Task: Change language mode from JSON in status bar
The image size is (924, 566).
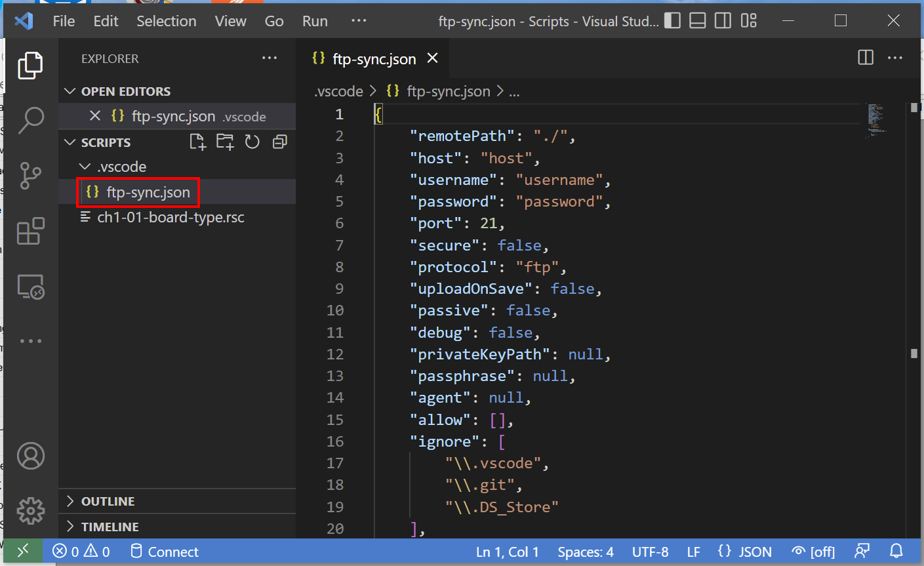Action: (x=755, y=552)
